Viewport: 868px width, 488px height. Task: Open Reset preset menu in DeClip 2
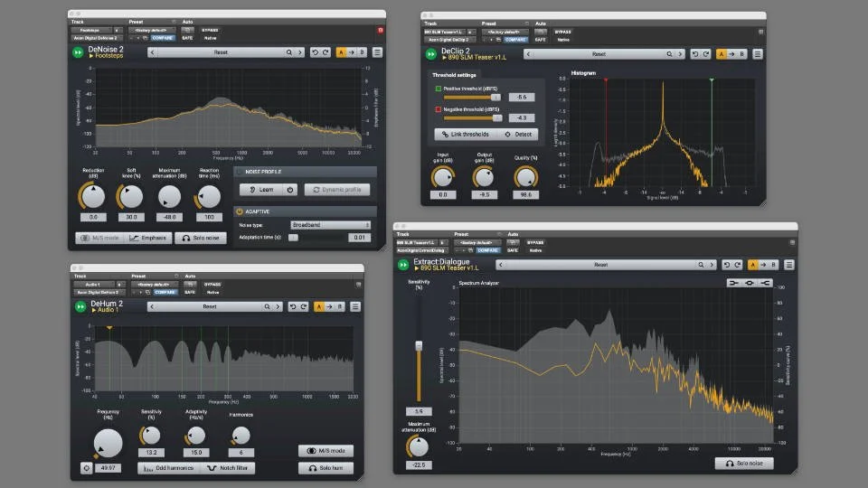pyautogui.click(x=599, y=54)
